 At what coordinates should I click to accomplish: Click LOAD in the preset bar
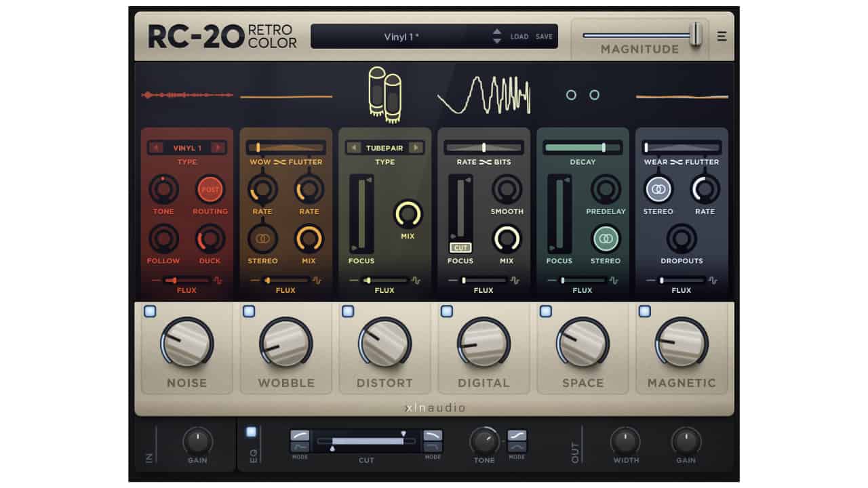(x=519, y=37)
